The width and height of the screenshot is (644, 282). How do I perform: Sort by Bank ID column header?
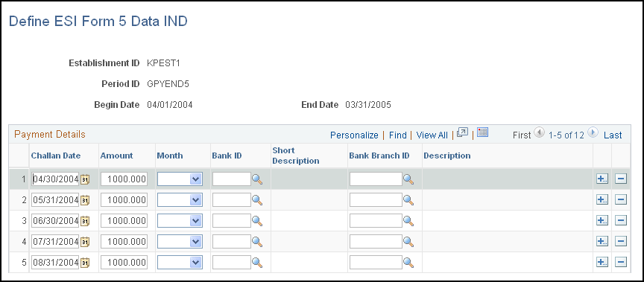[227, 156]
